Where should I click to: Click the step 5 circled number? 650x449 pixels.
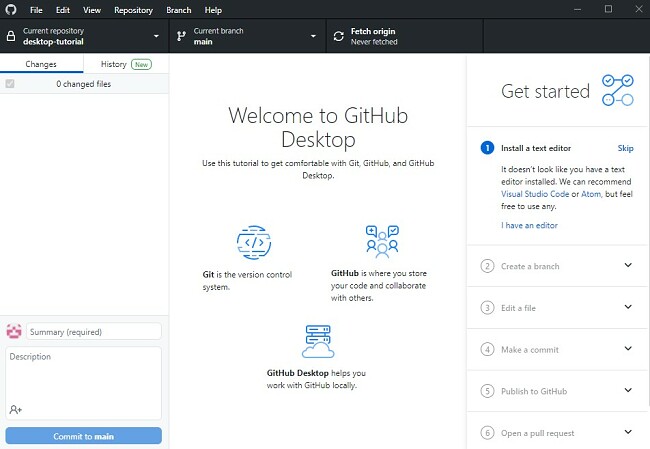click(487, 391)
